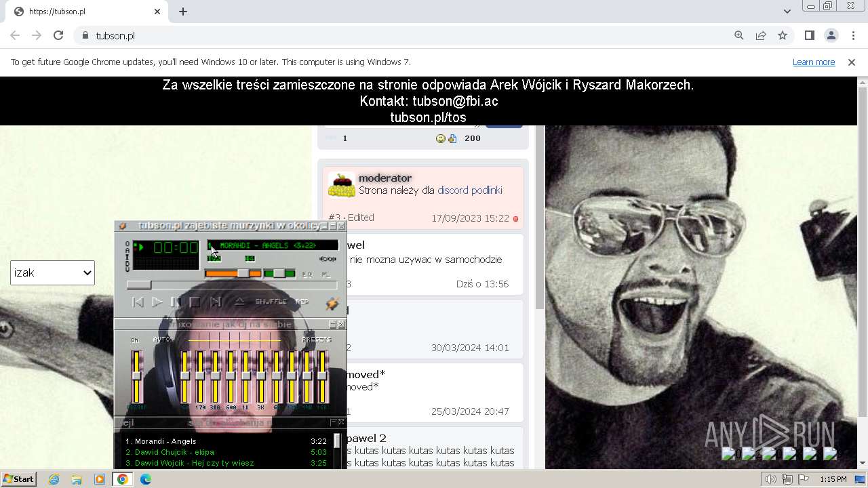Turn the equalizer ON button

coord(134,340)
